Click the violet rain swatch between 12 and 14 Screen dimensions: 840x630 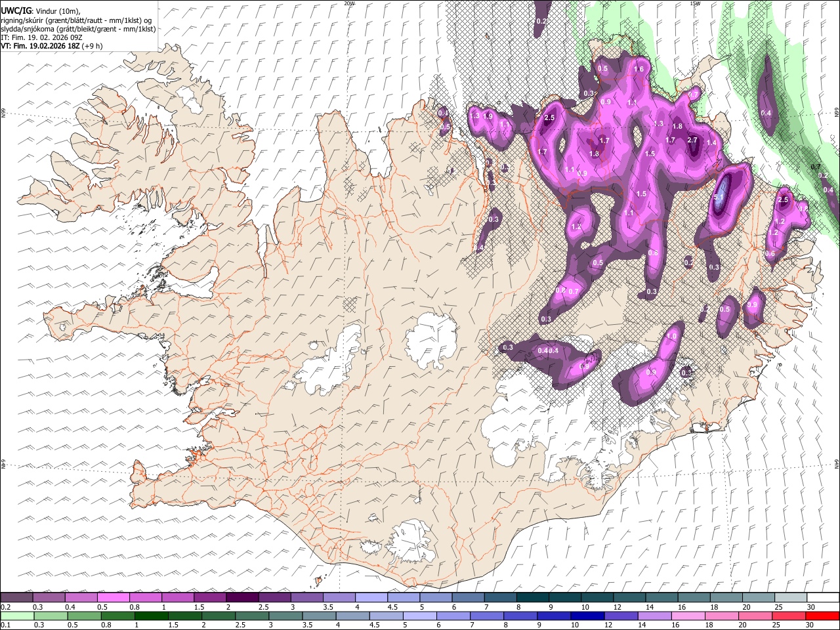coord(621,616)
